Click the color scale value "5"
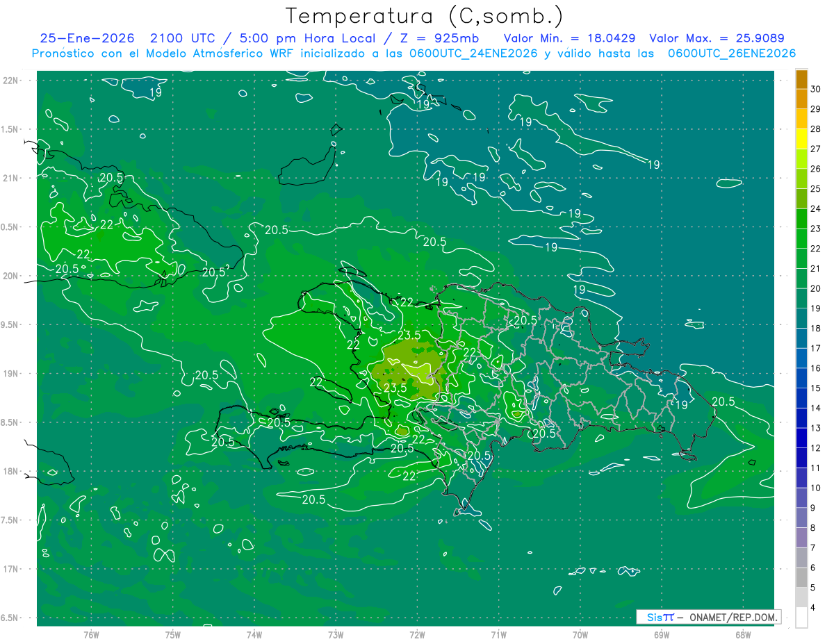 [x=813, y=588]
